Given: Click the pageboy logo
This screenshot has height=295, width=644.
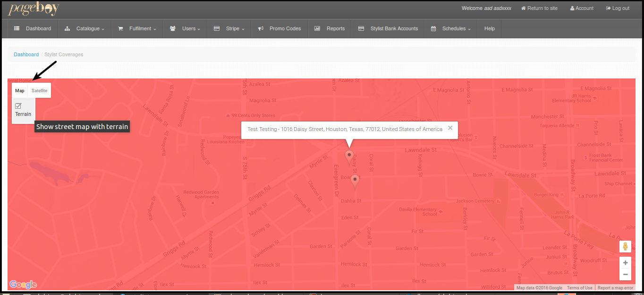Looking at the screenshot, I should coord(34,9).
